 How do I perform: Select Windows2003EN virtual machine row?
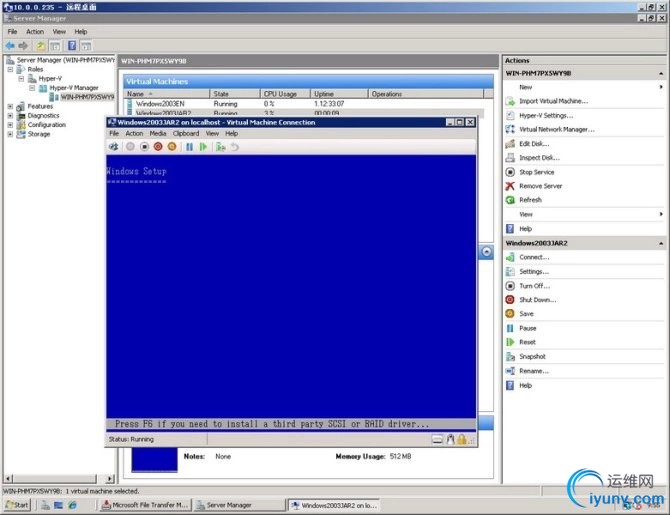pos(303,104)
